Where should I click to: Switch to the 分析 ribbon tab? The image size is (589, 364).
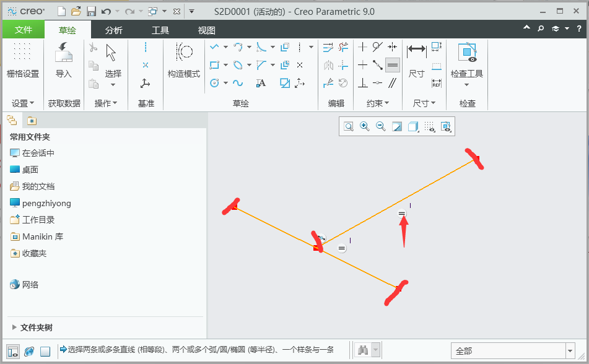(x=114, y=30)
